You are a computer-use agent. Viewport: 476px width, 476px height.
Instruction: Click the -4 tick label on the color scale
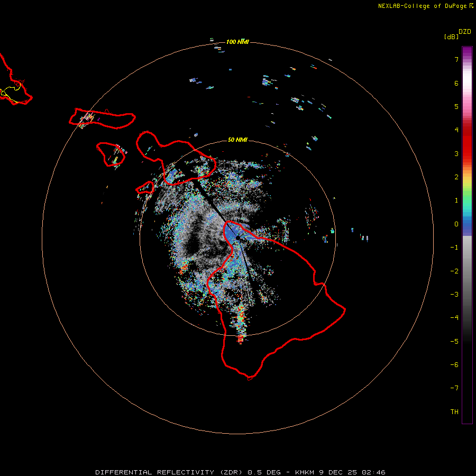click(454, 318)
